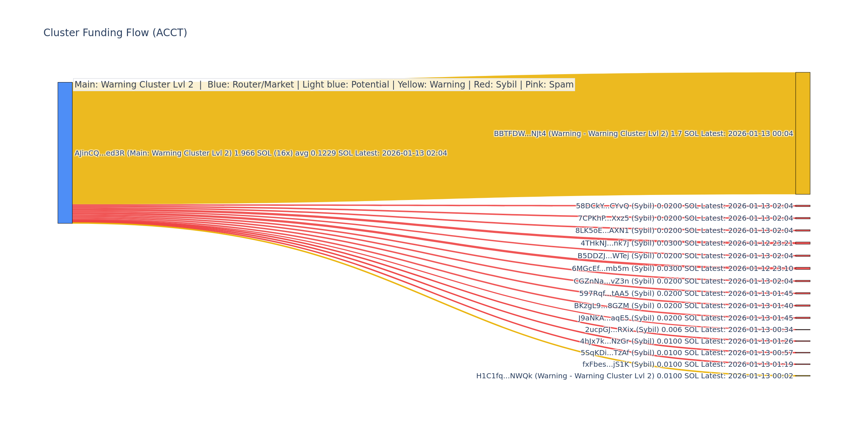Screen dimensions: 868x434
Task: Click the 7CPKhP...Xxz5 Sybil label
Action: click(685, 218)
